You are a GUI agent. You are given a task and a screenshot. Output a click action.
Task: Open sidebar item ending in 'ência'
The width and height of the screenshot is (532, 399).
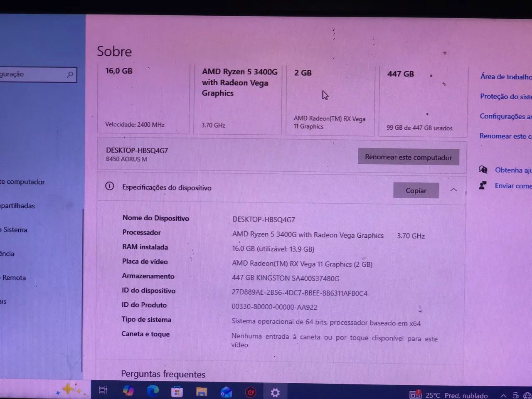[x=7, y=254]
